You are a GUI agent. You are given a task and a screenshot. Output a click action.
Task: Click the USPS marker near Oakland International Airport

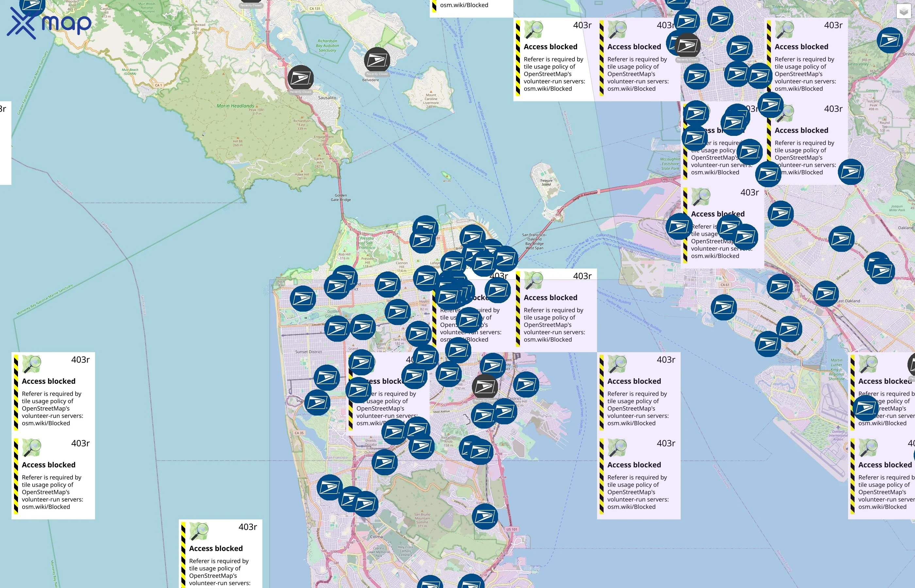click(866, 409)
